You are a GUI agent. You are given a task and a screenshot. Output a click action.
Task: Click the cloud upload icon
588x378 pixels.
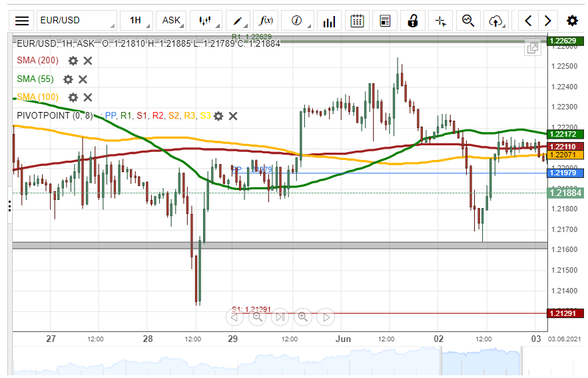coord(495,21)
